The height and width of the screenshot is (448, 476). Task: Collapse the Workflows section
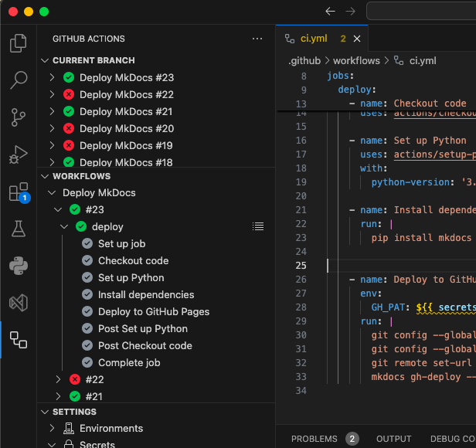click(45, 176)
